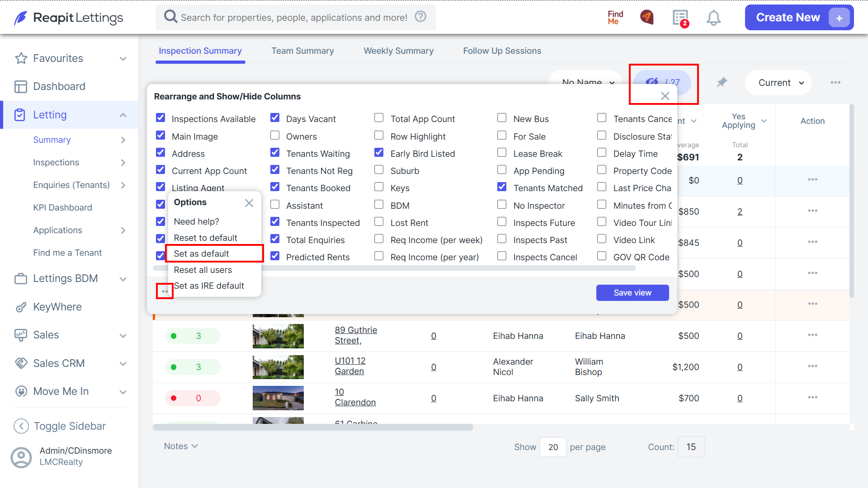Click the plus icon in Create New
This screenshot has width=868, height=488.
coord(839,18)
